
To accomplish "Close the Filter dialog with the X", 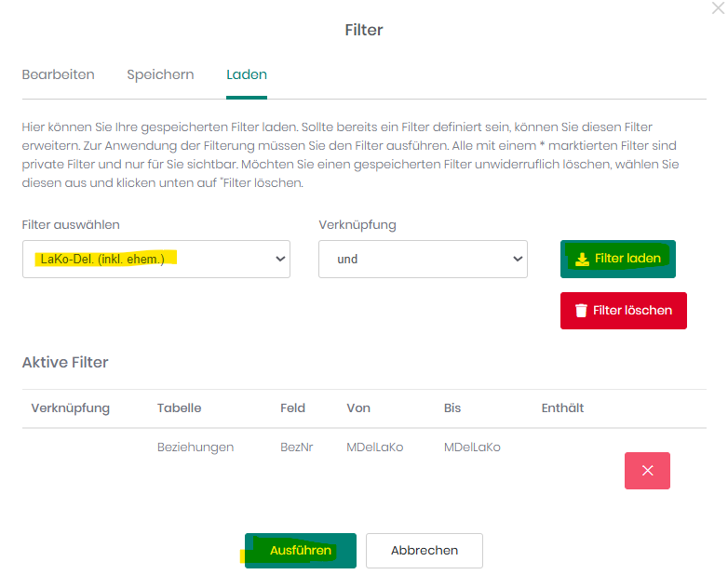I will (x=719, y=7).
